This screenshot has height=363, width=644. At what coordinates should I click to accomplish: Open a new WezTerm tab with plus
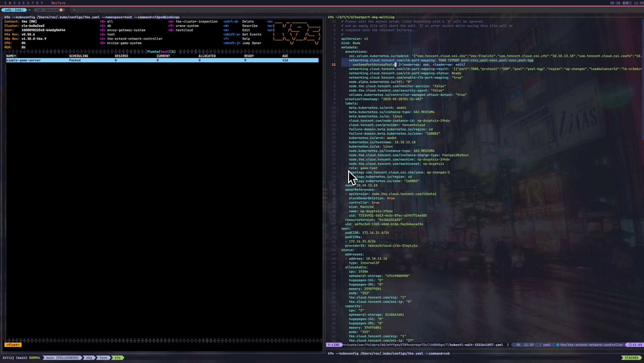point(74,10)
